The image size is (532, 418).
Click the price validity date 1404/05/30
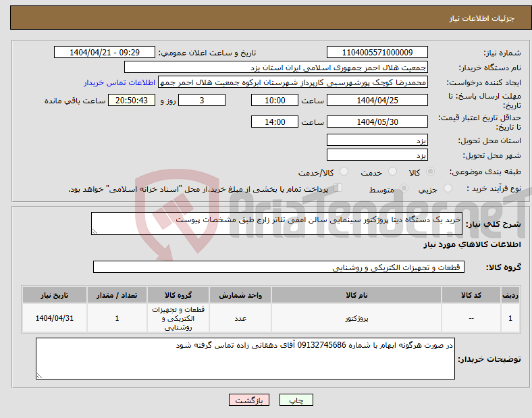(377, 122)
